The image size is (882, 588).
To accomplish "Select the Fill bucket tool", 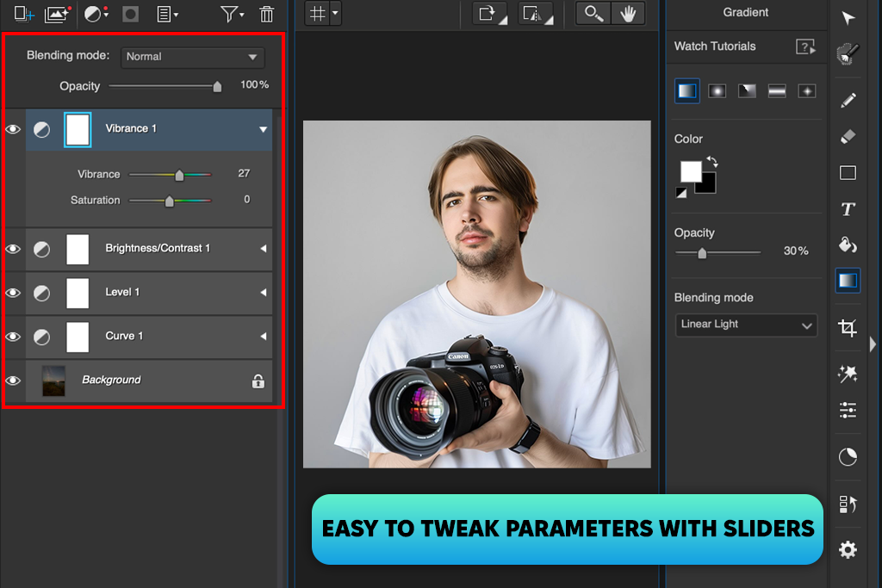I will click(x=848, y=244).
